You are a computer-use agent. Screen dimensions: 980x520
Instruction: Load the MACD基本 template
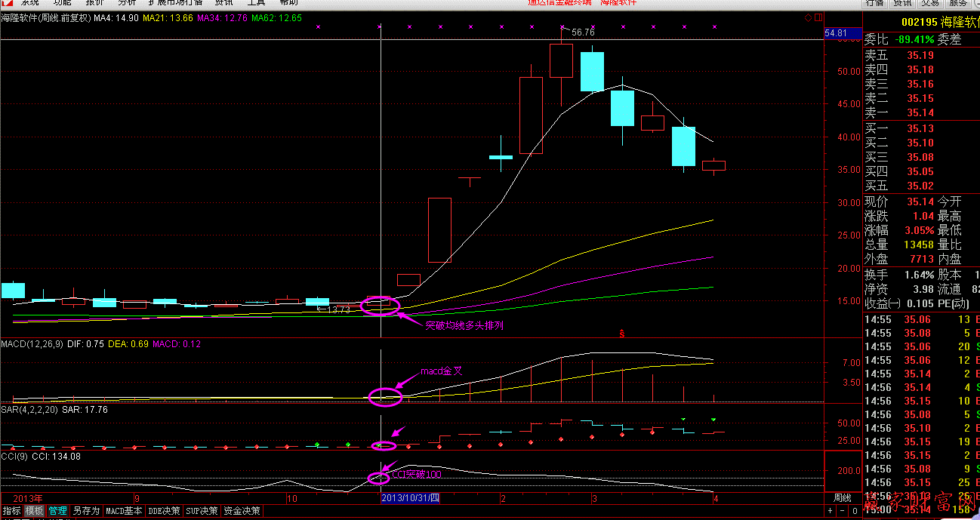click(124, 511)
